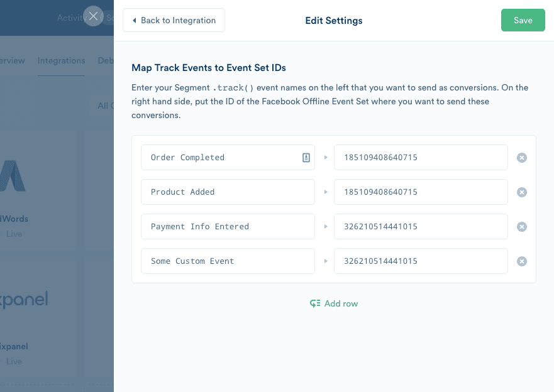The height and width of the screenshot is (392, 554).
Task: Remove the Some Custom Event mapping row
Action: [x=521, y=261]
